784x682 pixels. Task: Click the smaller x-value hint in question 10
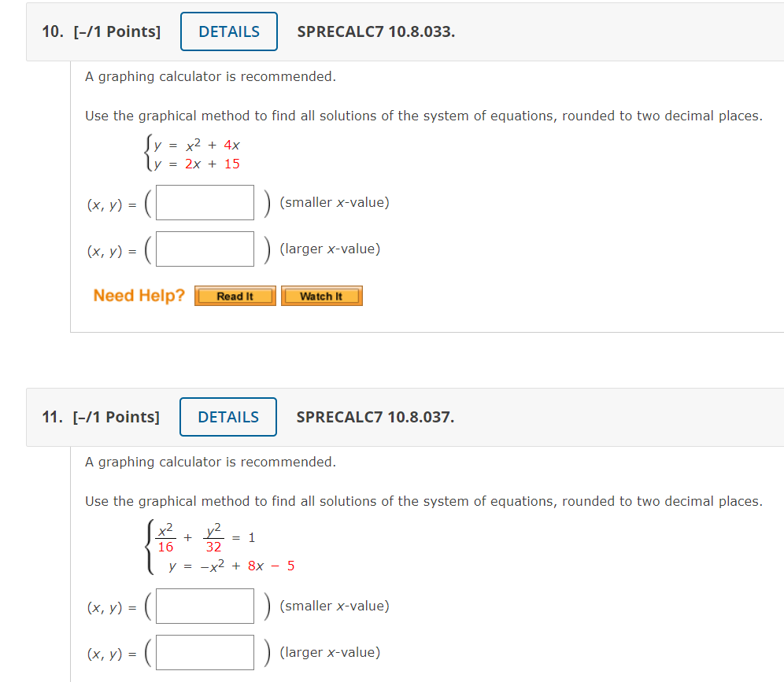click(x=335, y=203)
